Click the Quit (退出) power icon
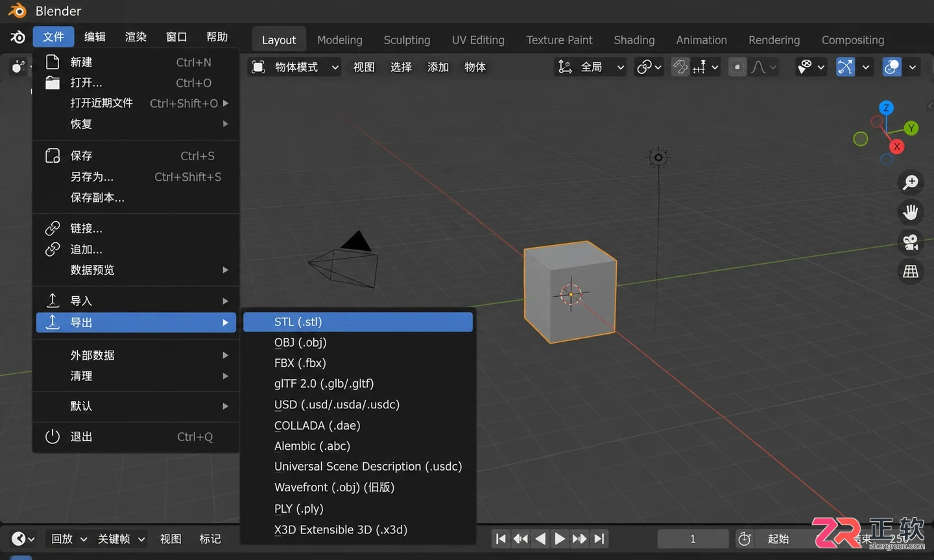The image size is (934, 560). tap(53, 437)
